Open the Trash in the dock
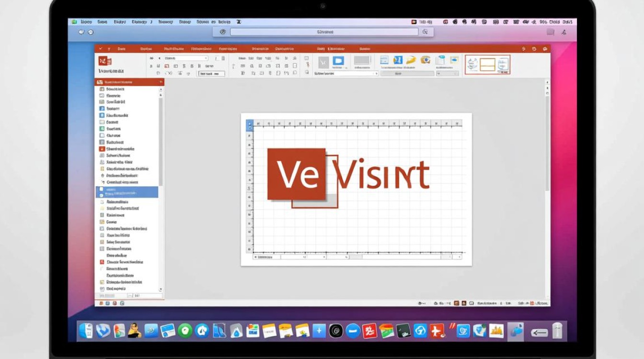The height and width of the screenshot is (359, 644). click(556, 331)
